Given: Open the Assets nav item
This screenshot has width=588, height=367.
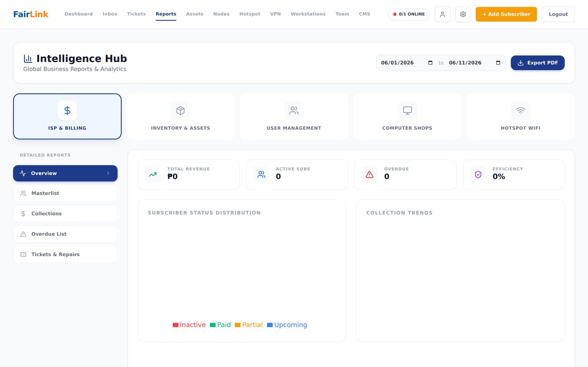Looking at the screenshot, I should (x=195, y=14).
